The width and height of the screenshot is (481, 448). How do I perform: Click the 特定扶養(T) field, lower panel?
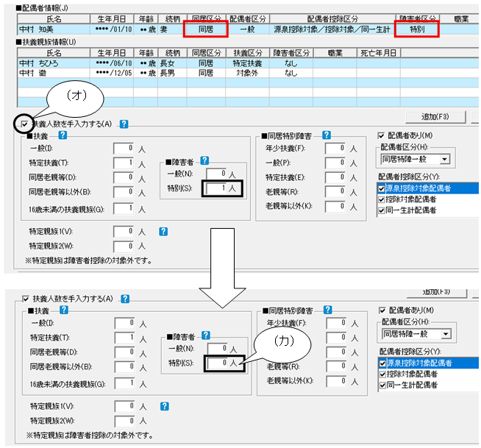(x=124, y=338)
